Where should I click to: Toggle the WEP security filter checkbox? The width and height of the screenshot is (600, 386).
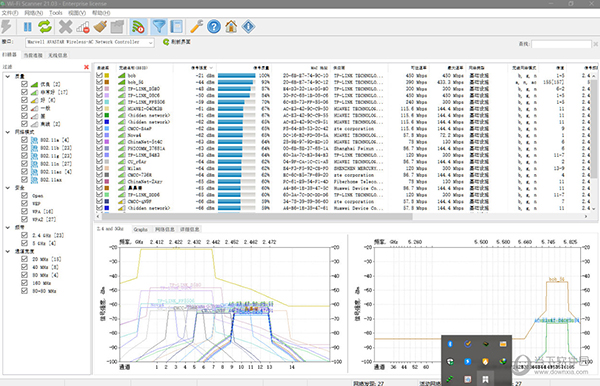click(x=24, y=203)
